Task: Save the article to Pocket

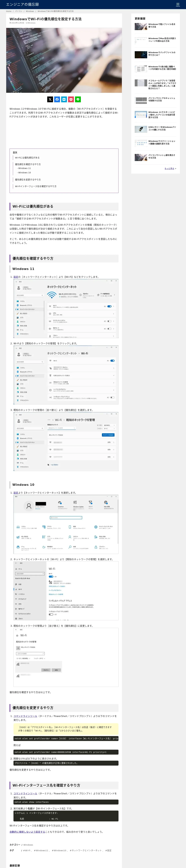Action: coord(71,99)
